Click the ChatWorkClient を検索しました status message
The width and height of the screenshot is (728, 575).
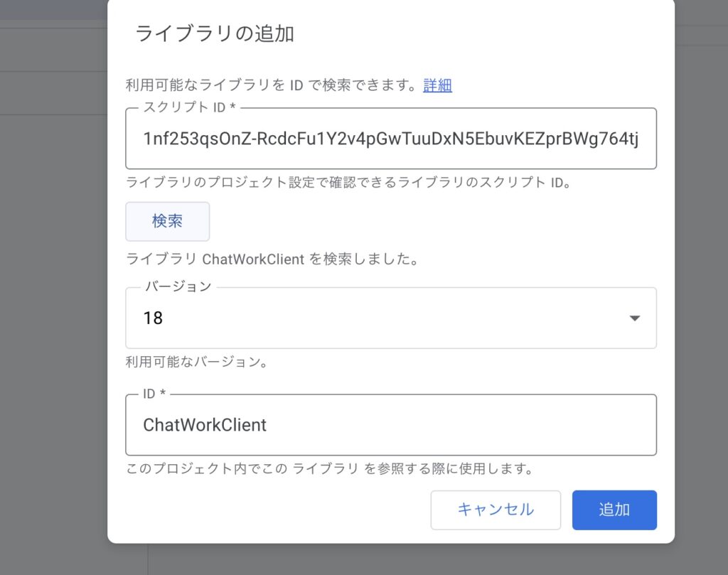tap(272, 259)
